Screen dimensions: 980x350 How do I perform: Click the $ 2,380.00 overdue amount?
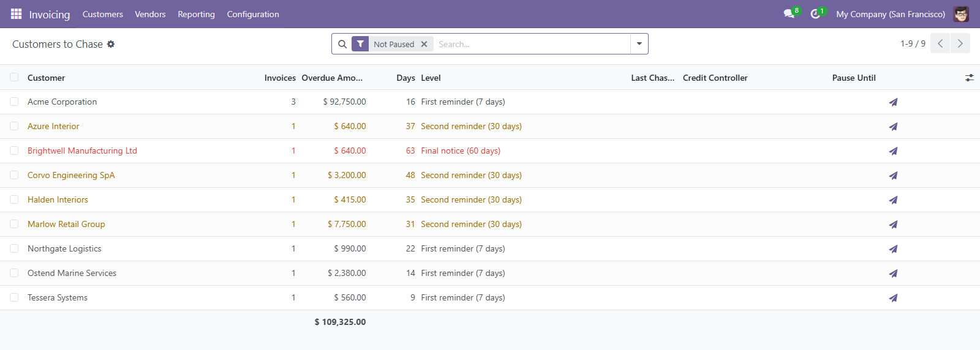(x=347, y=273)
